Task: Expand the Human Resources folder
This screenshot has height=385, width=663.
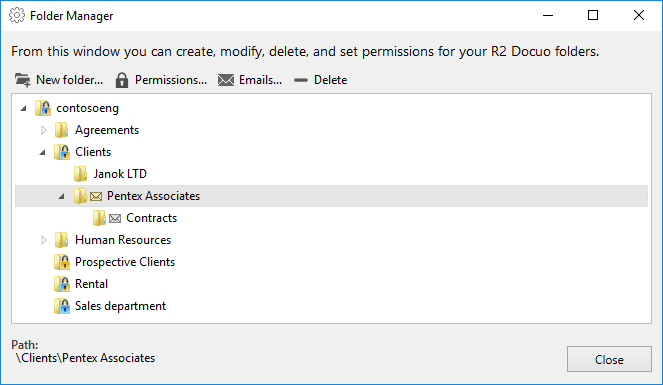Action: coord(44,240)
